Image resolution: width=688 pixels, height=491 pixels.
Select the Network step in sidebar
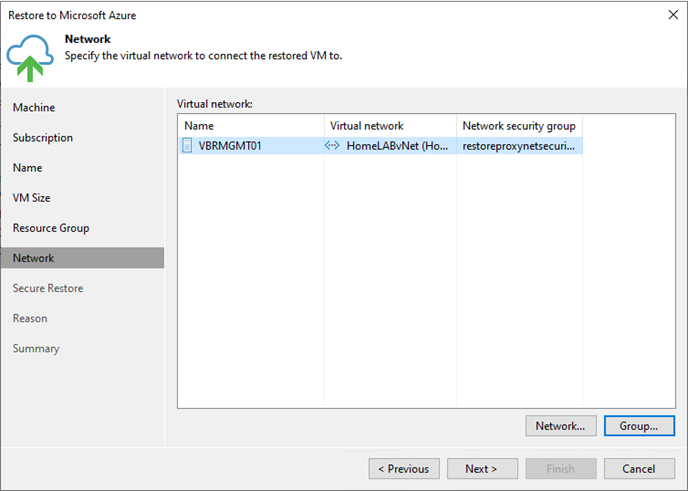82,258
